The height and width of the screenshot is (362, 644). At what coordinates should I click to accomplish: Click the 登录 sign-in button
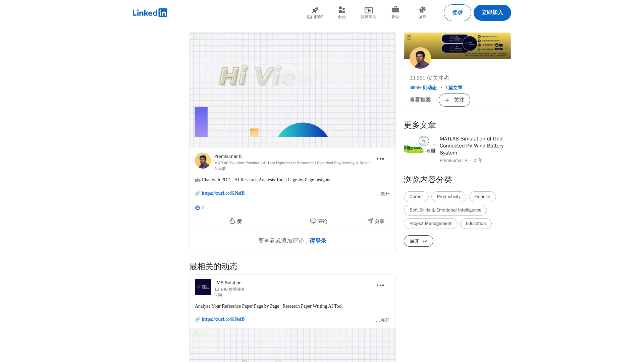(457, 13)
